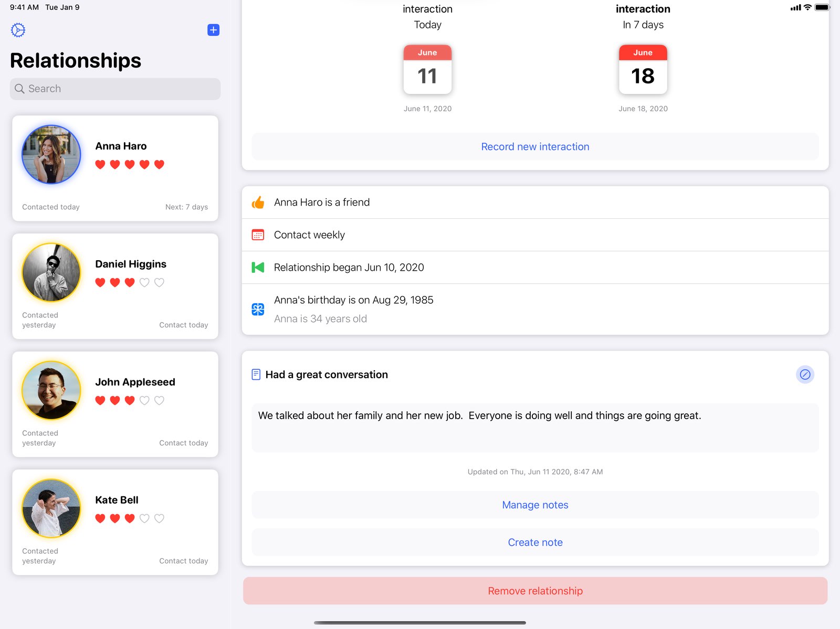840x629 pixels.
Task: Click Daniel Higgins' fifth empty heart
Action: click(x=159, y=282)
